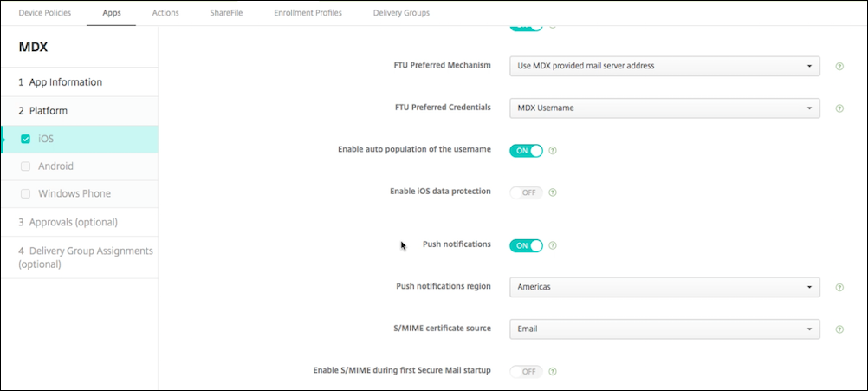Open help for iOS data protection
868x391 pixels.
(553, 192)
